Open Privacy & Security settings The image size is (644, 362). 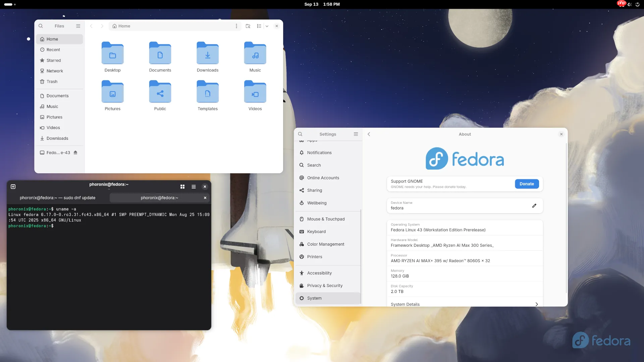click(x=324, y=285)
